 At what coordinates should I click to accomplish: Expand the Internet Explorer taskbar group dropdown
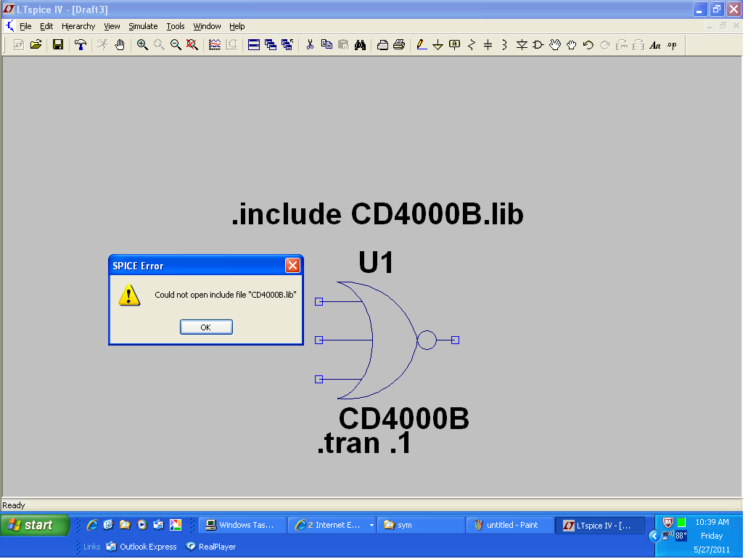[x=371, y=525]
